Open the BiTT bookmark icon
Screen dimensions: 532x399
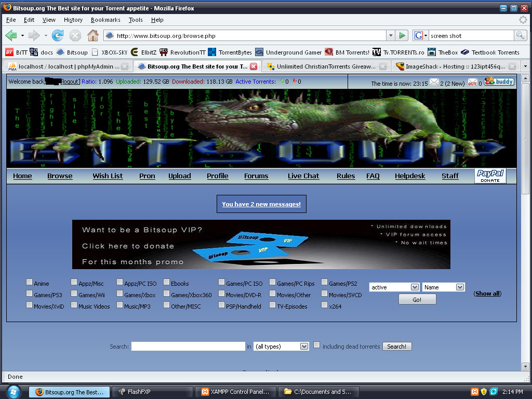coord(9,52)
